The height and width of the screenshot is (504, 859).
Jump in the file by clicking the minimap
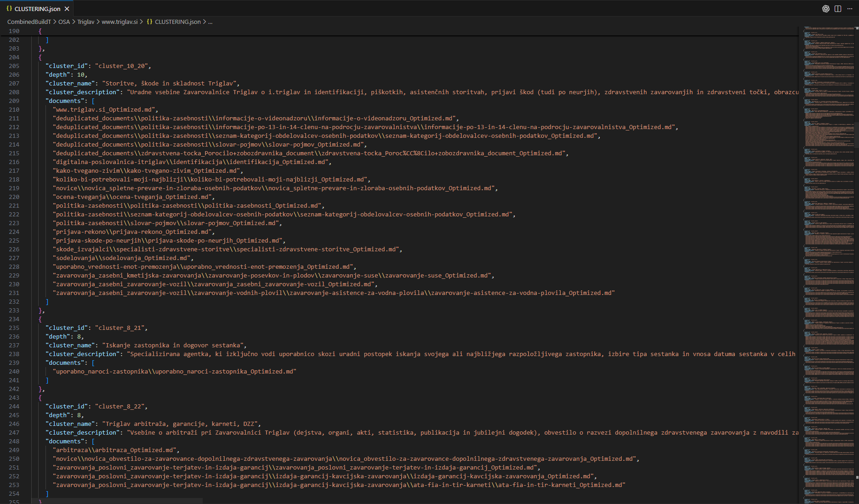(827, 230)
